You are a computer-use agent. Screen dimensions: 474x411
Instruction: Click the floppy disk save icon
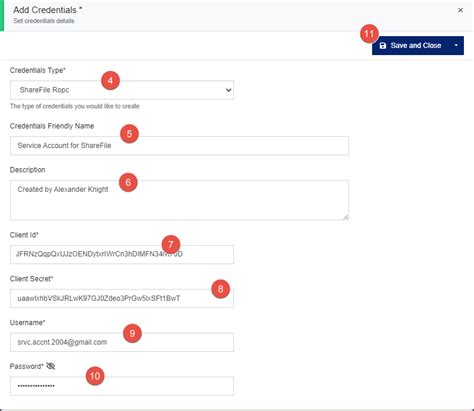[x=383, y=46]
